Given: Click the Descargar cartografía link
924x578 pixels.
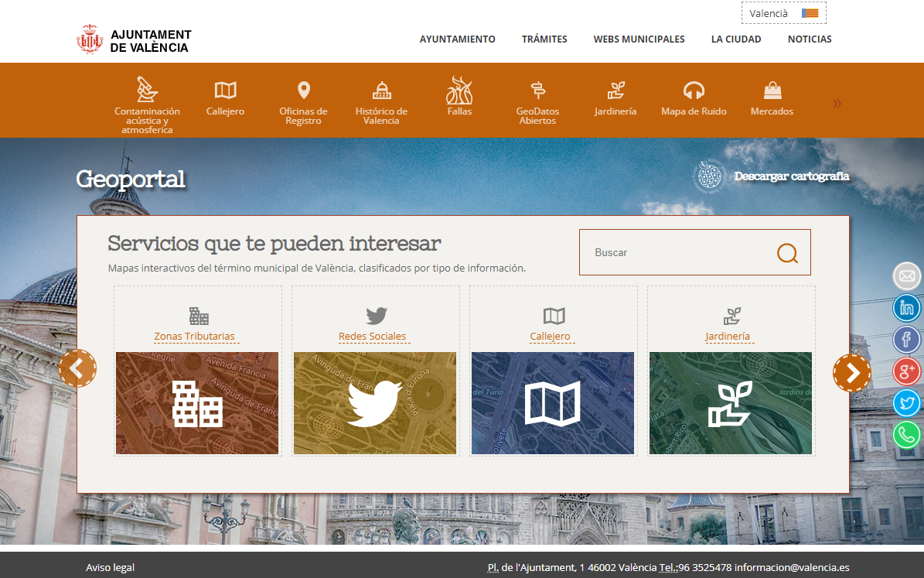Looking at the screenshot, I should [x=791, y=176].
